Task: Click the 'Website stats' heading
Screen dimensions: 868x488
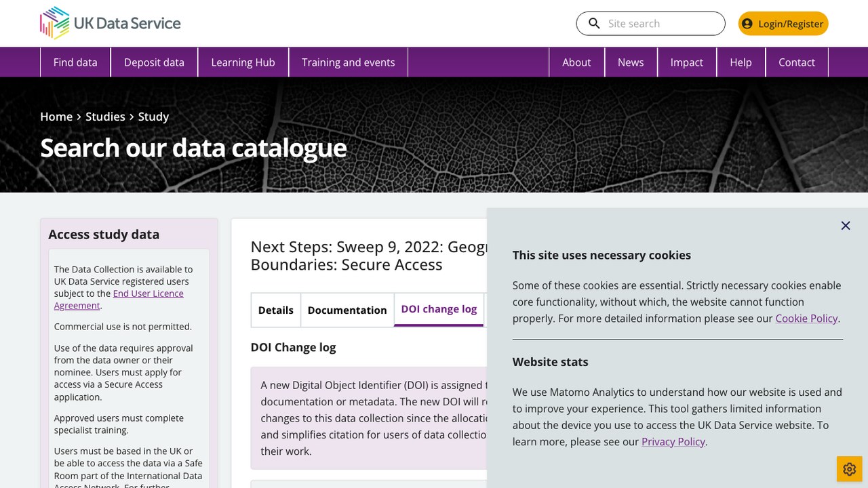Action: [551, 362]
